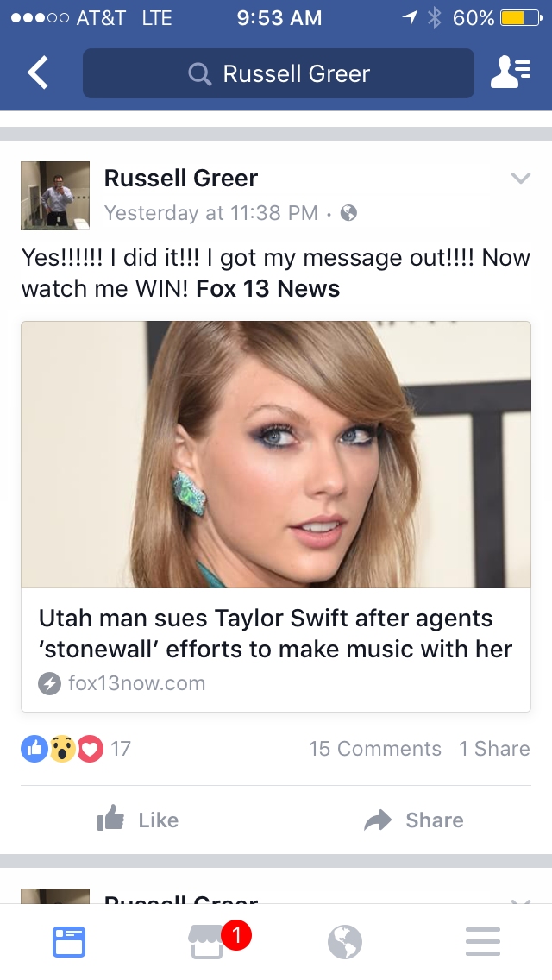Open the Fox 13 News page link
The width and height of the screenshot is (552, 980).
[267, 289]
